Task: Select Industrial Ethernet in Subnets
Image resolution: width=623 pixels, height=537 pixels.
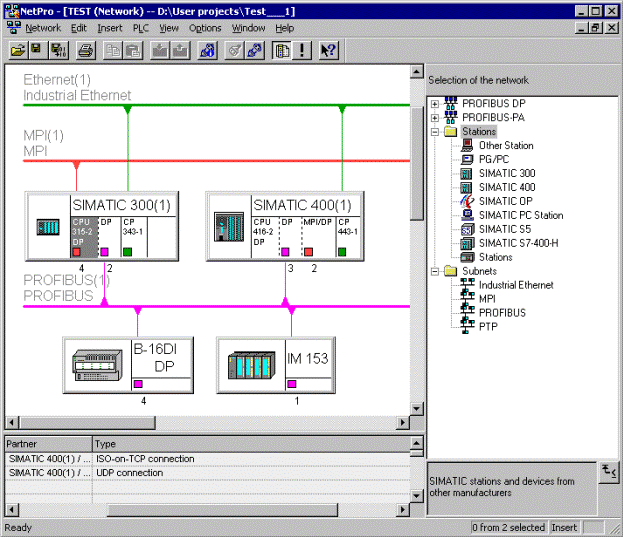Action: [x=516, y=285]
